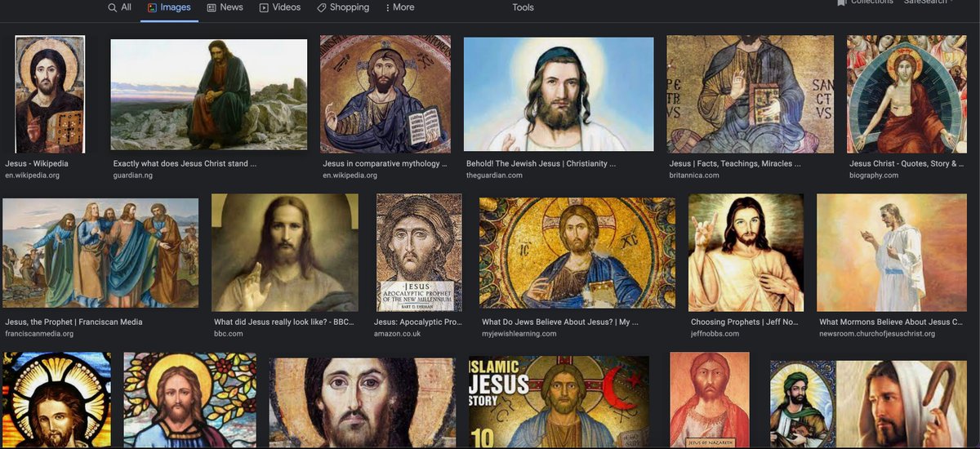Open the Tools filter options
The image size is (980, 449).
[523, 7]
